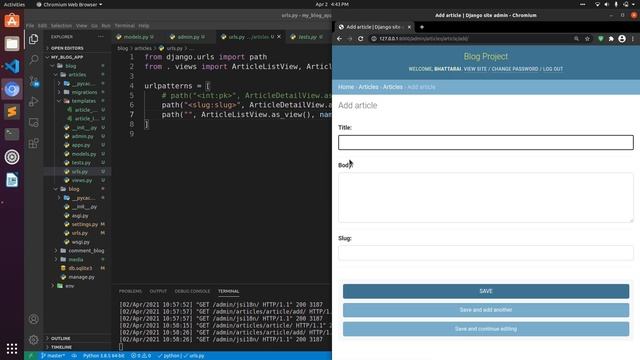Click the CHANGE PASSWORD link
Image resolution: width=640 pixels, height=360 pixels.
(x=515, y=69)
